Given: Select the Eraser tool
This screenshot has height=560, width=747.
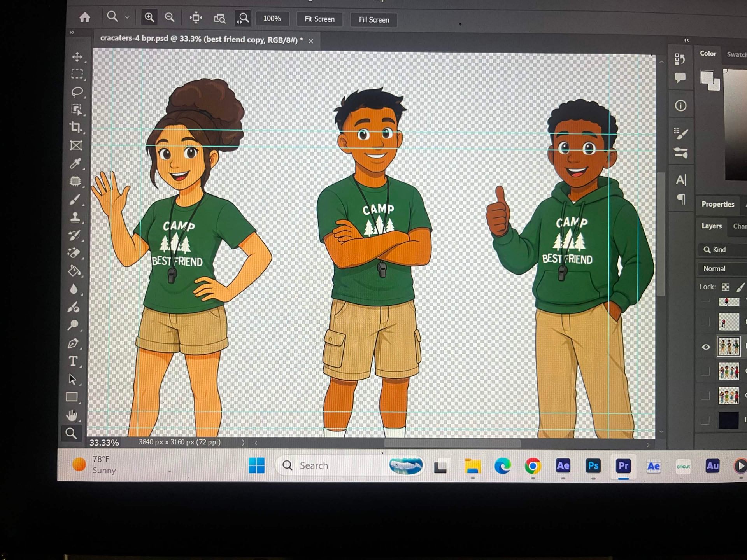Looking at the screenshot, I should (74, 253).
